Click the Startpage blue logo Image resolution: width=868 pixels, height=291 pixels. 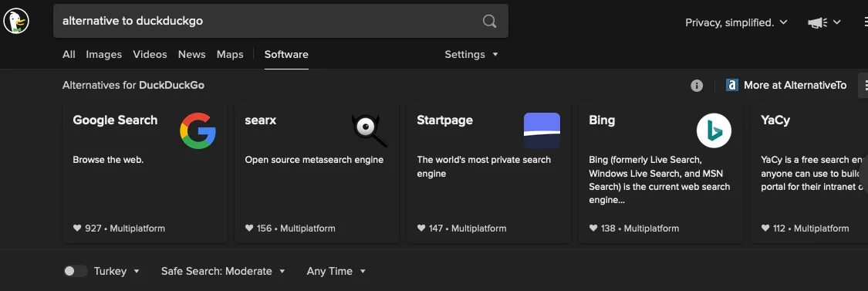(542, 130)
